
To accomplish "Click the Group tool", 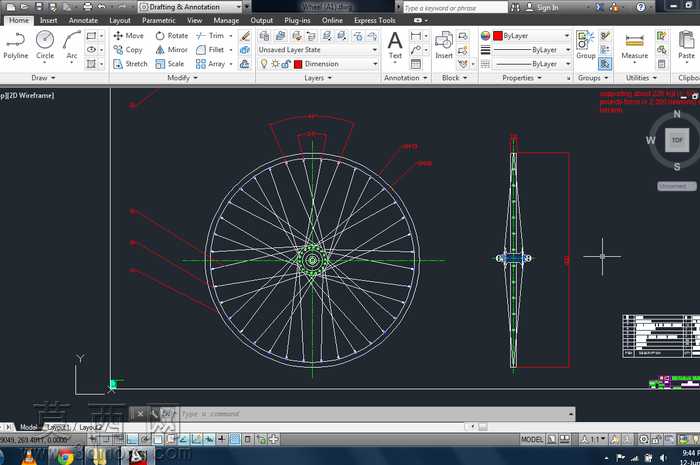I will coord(585,45).
